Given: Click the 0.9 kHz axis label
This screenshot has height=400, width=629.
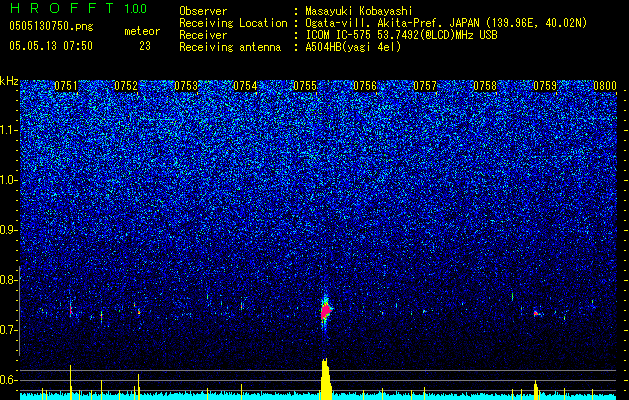Looking at the screenshot, I should click(x=9, y=230).
